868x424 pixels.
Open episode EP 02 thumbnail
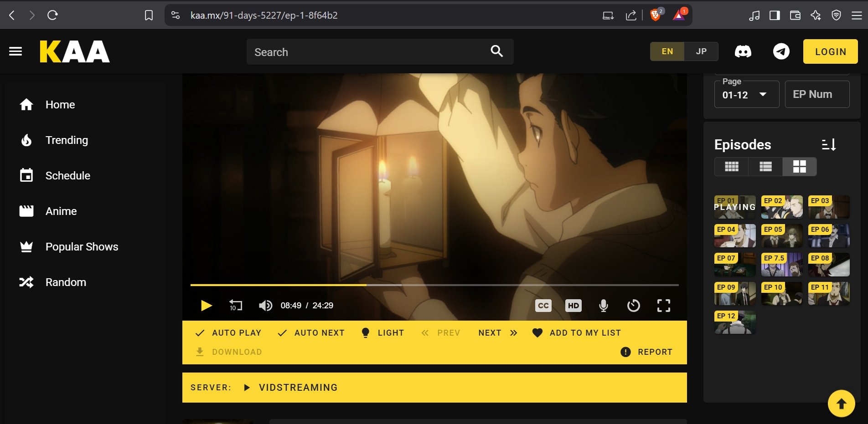(782, 207)
